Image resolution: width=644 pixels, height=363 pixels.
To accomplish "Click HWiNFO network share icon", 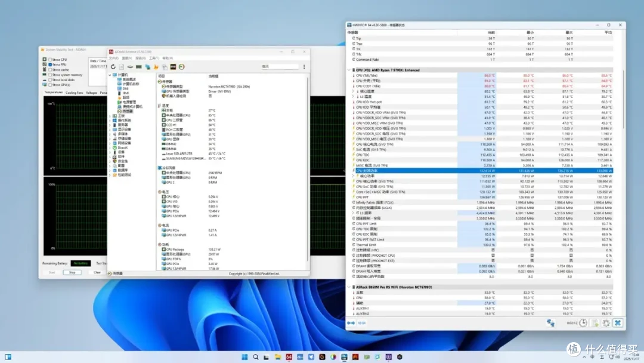I will 550,323.
